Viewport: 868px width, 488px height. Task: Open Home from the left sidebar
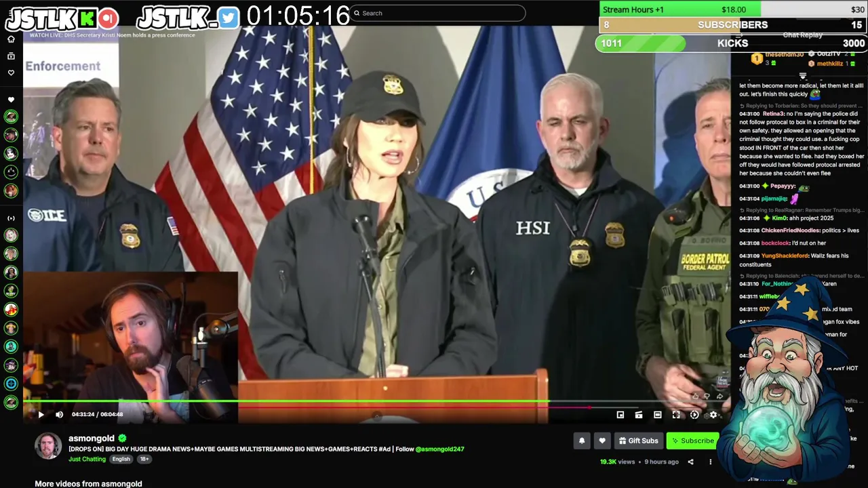pos(11,39)
